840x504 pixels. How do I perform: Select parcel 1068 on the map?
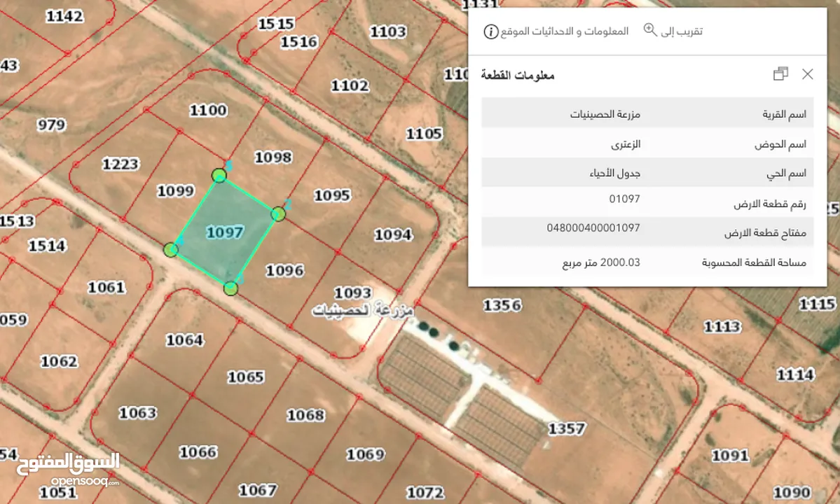click(x=305, y=415)
